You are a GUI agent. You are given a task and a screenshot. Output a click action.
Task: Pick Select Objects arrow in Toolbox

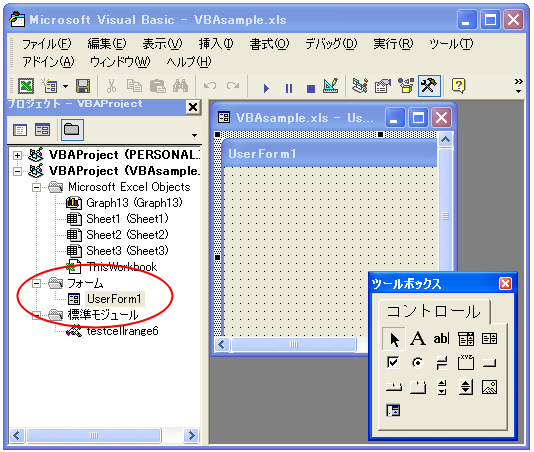point(394,339)
